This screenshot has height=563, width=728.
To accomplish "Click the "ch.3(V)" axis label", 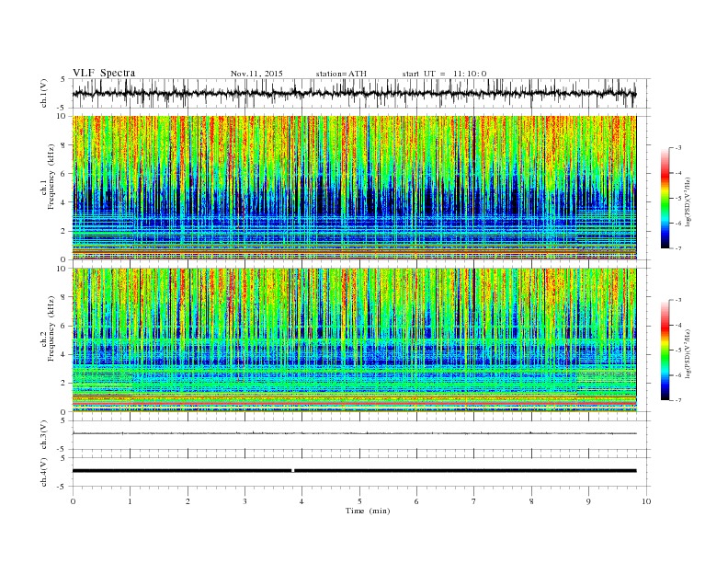I will pyautogui.click(x=44, y=435).
